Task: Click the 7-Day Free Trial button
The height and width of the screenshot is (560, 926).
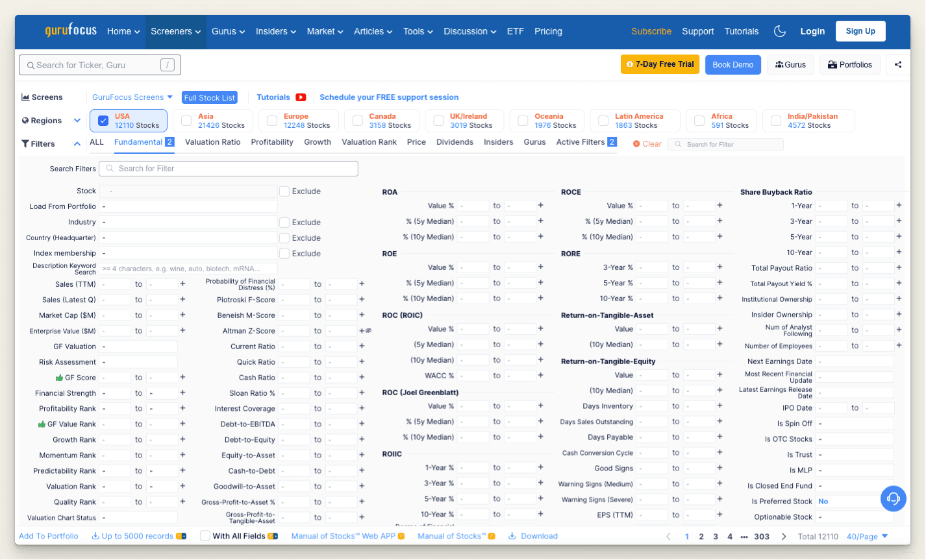Action: click(660, 64)
